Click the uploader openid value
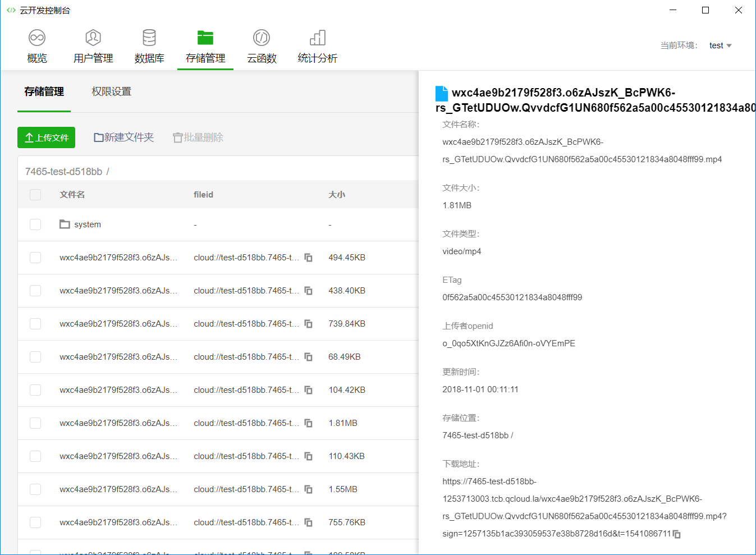The image size is (756, 555). [508, 343]
